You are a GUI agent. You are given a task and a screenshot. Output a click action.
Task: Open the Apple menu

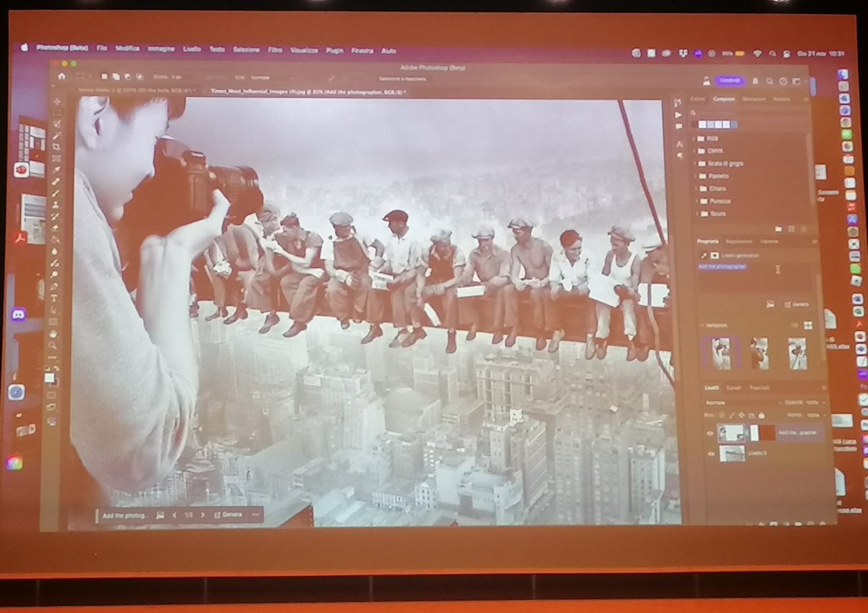click(x=23, y=47)
